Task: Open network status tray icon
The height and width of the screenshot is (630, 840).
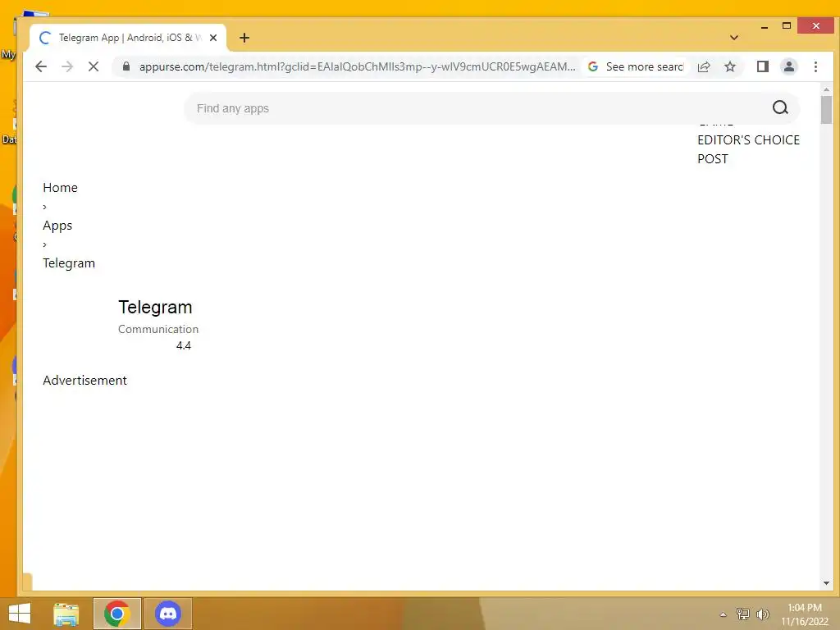Action: coord(742,614)
